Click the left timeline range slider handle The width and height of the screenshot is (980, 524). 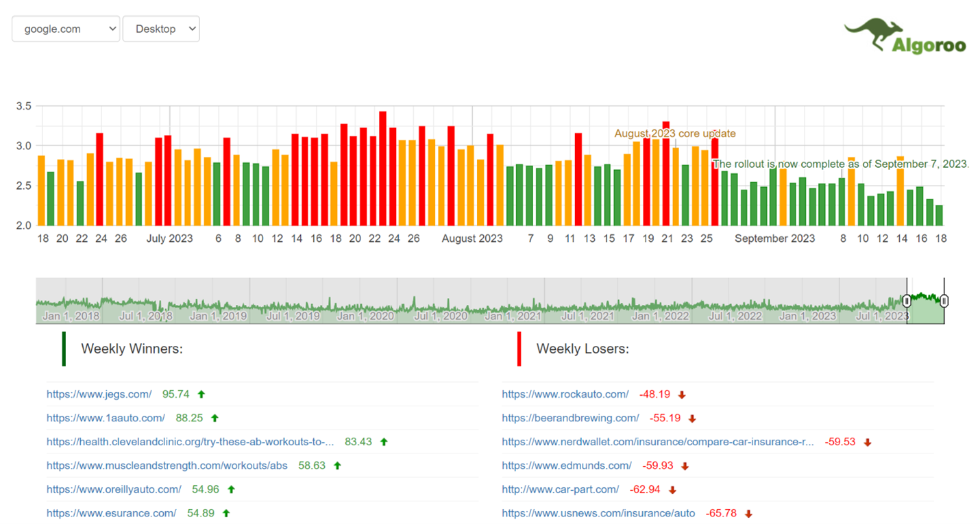pos(907,301)
